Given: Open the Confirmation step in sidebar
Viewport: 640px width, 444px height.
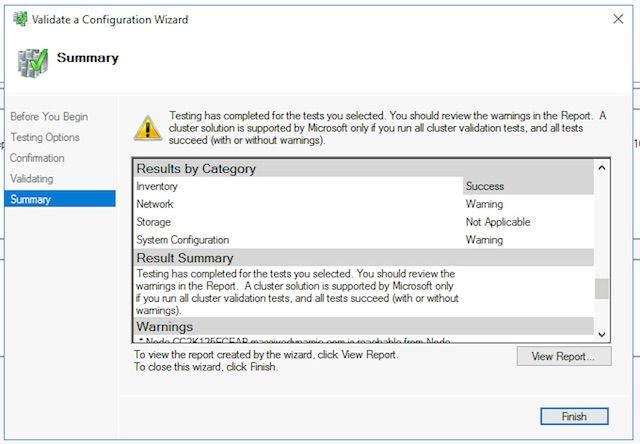Looking at the screenshot, I should 37,158.
